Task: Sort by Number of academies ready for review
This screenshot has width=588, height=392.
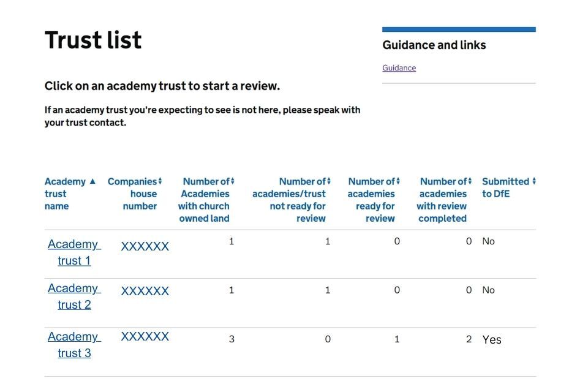Action: [371, 200]
